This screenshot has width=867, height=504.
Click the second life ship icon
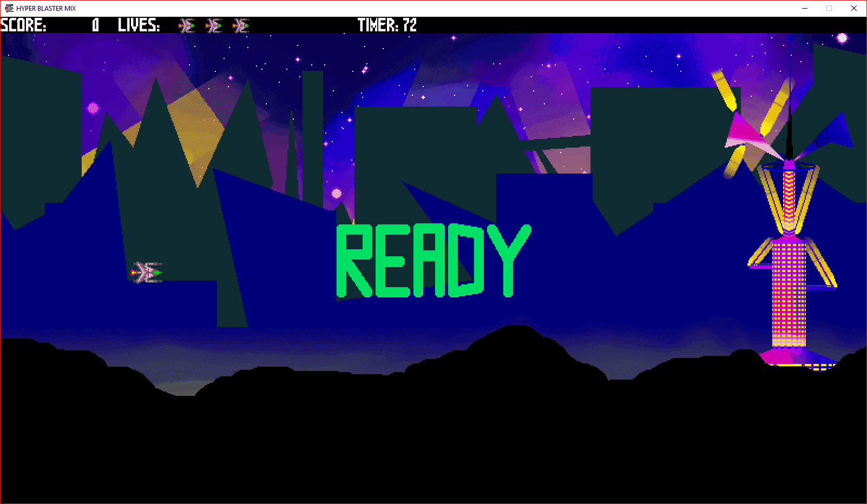[x=214, y=25]
